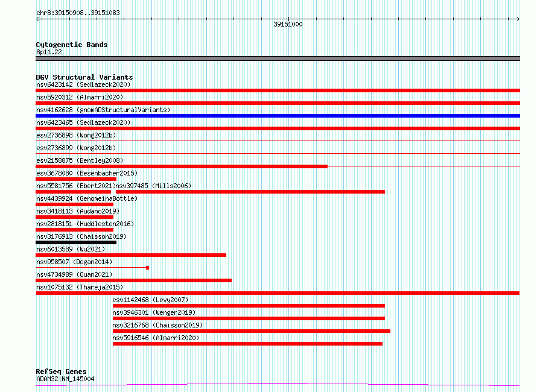Viewport: 537px width, 392px height.
Task: Click the left arrow of the ruler
Action: tap(38, 19)
